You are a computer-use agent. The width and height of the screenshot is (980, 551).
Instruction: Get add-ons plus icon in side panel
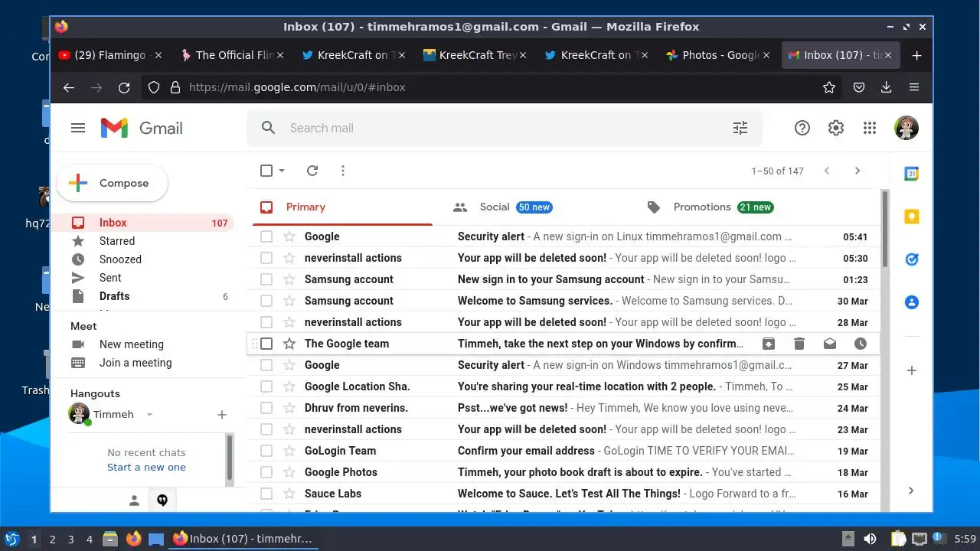911,370
